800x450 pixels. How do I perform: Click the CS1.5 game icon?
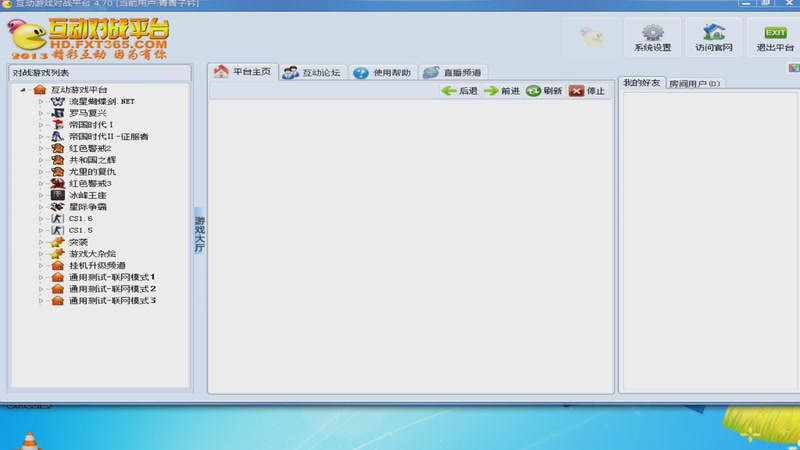(58, 230)
